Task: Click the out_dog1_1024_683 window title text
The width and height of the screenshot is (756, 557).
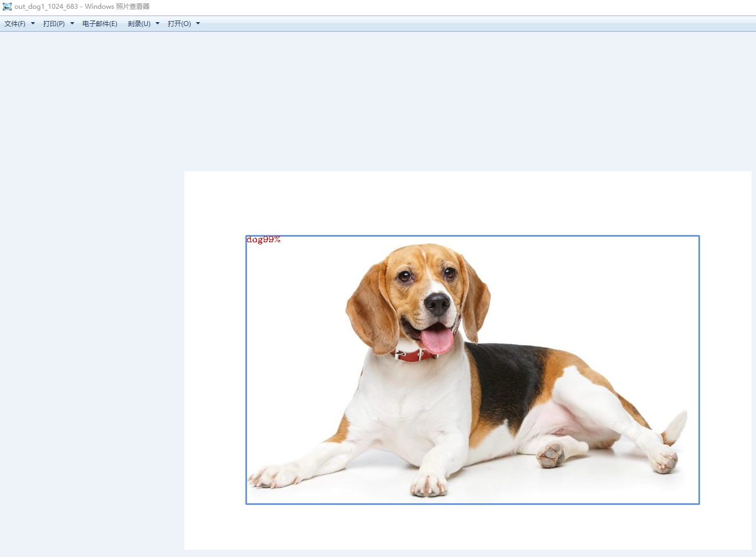Action: tap(82, 7)
